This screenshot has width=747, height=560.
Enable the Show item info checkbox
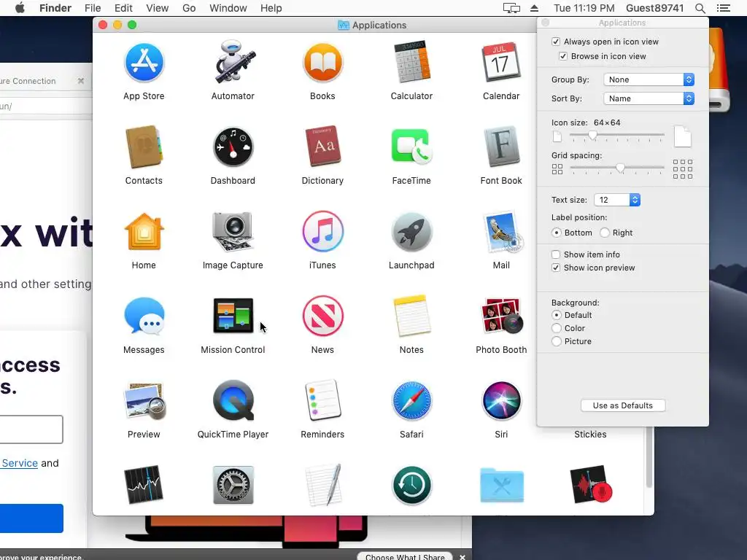point(555,254)
